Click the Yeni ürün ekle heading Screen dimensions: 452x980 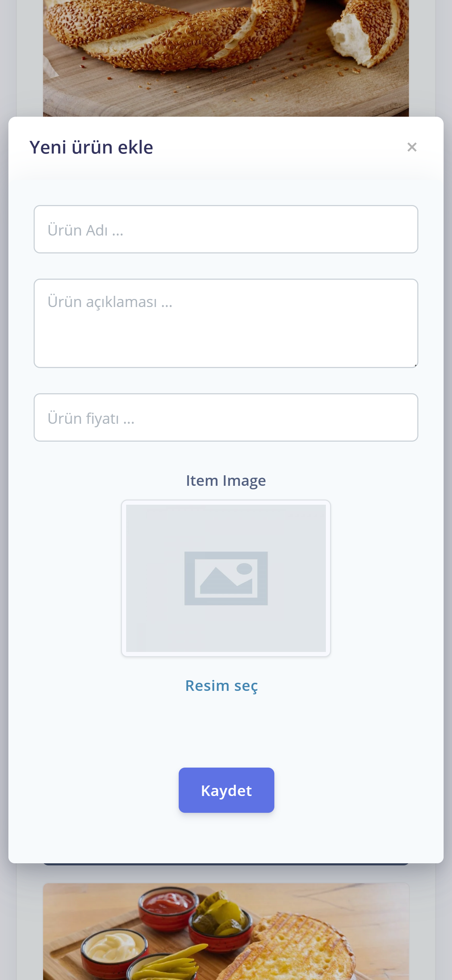[91, 147]
